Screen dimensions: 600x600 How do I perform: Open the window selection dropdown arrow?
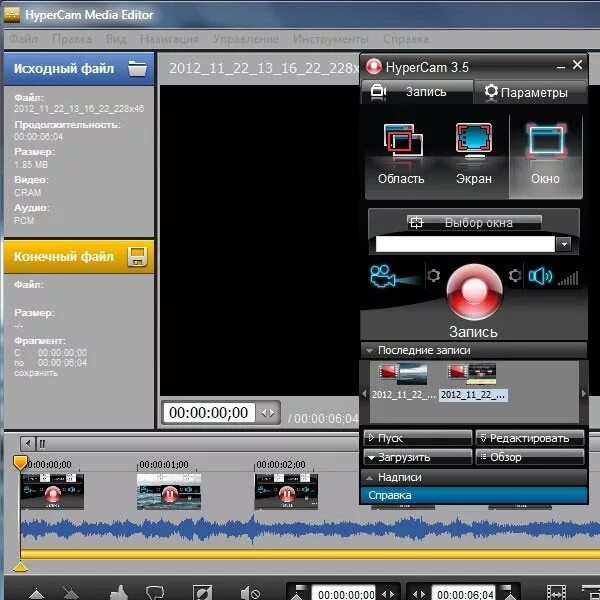click(564, 244)
